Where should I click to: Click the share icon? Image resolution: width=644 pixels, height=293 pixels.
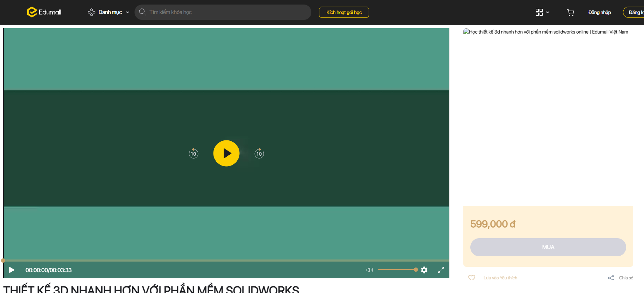tap(611, 278)
